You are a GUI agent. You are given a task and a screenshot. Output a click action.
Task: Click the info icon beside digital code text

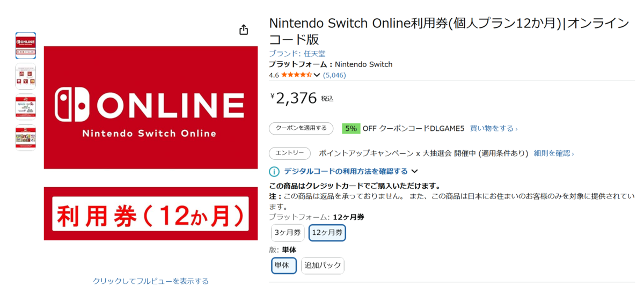(x=274, y=172)
